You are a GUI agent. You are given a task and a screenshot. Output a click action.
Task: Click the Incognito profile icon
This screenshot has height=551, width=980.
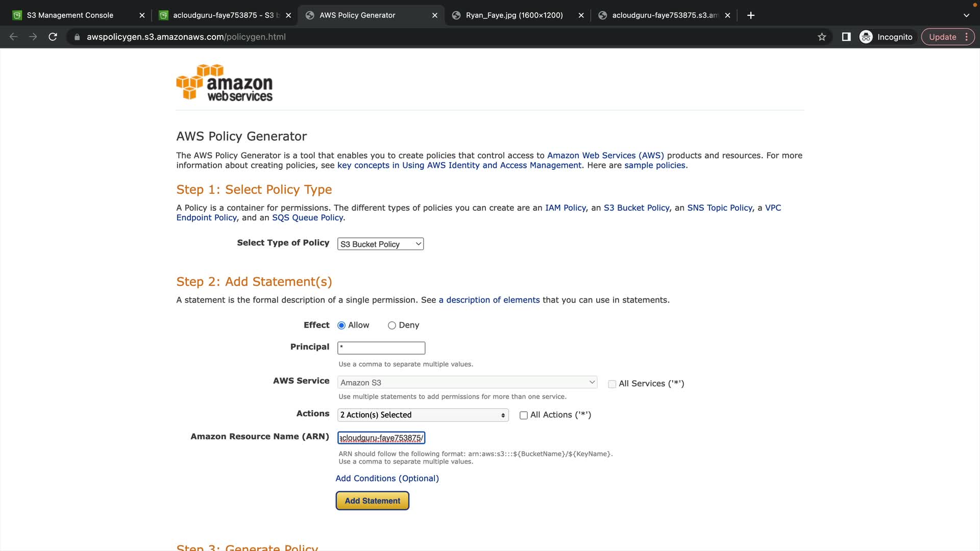pos(866,37)
